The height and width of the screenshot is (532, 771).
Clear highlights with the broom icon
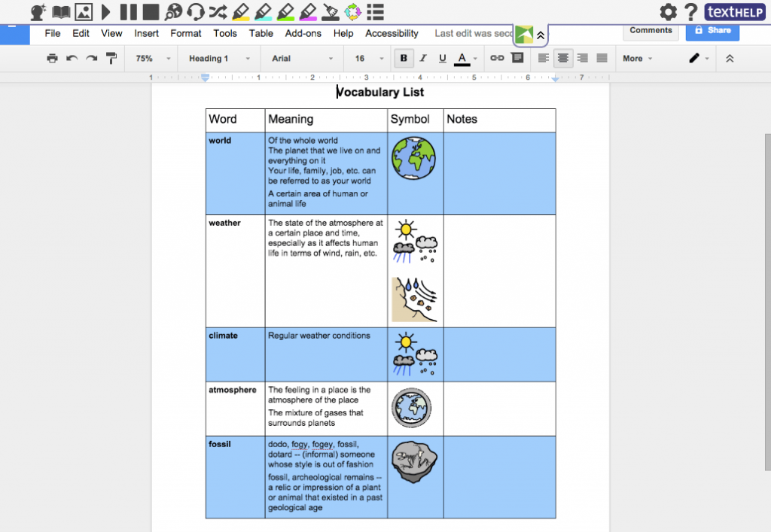331,12
